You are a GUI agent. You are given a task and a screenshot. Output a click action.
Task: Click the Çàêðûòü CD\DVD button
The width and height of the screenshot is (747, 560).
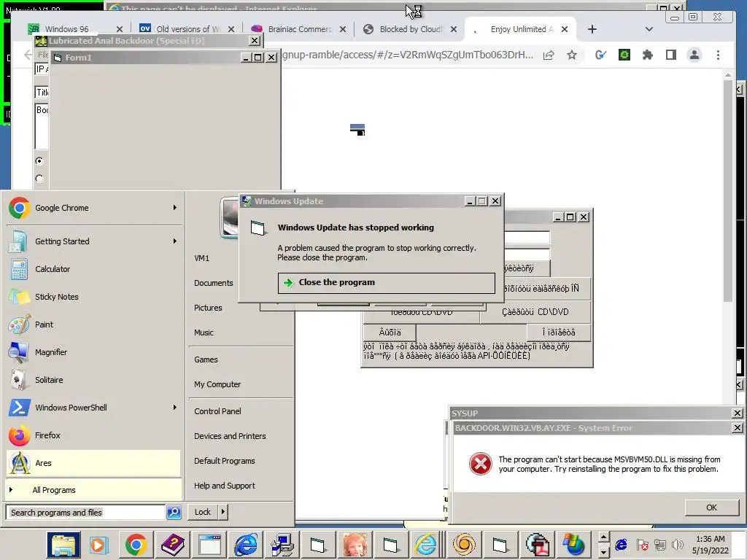[x=535, y=312]
